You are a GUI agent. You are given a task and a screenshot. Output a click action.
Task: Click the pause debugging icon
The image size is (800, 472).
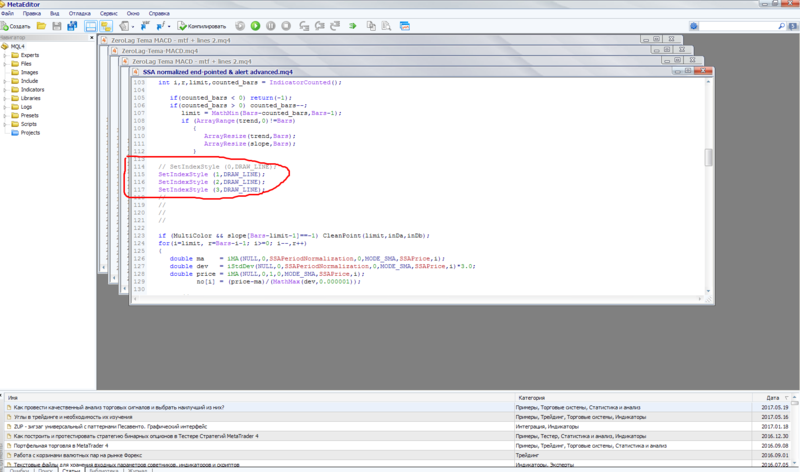tap(270, 26)
